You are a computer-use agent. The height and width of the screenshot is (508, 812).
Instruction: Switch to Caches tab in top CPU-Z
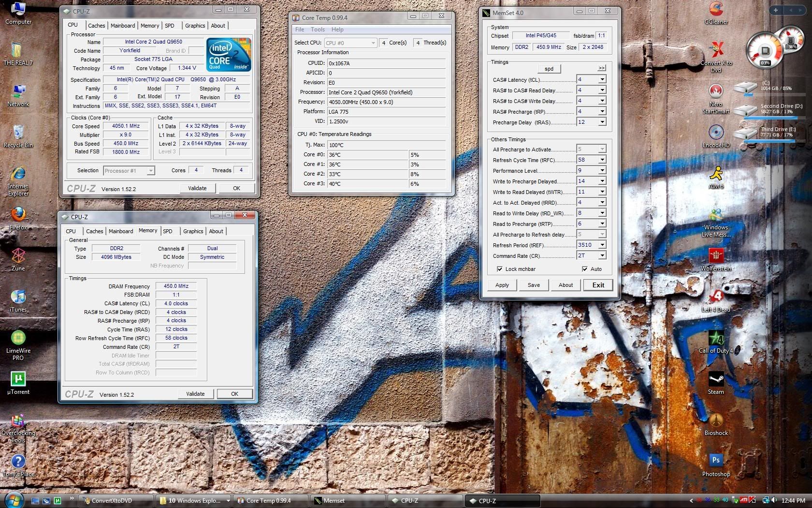tap(96, 26)
